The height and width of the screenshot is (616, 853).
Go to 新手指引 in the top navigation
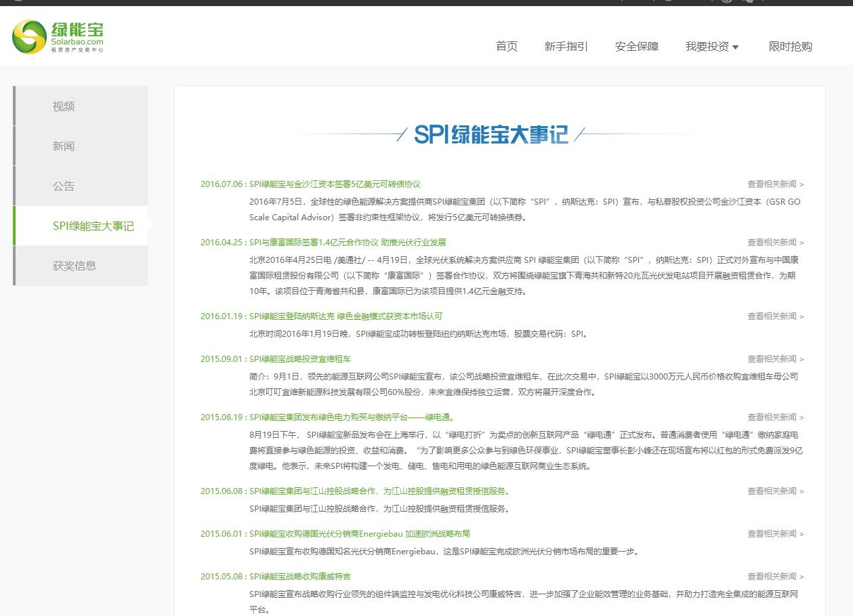tap(566, 47)
